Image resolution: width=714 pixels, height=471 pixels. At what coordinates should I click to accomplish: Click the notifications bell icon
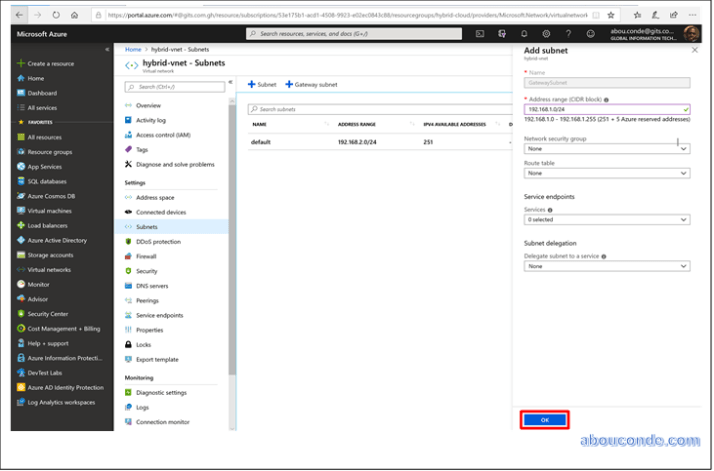(522, 34)
